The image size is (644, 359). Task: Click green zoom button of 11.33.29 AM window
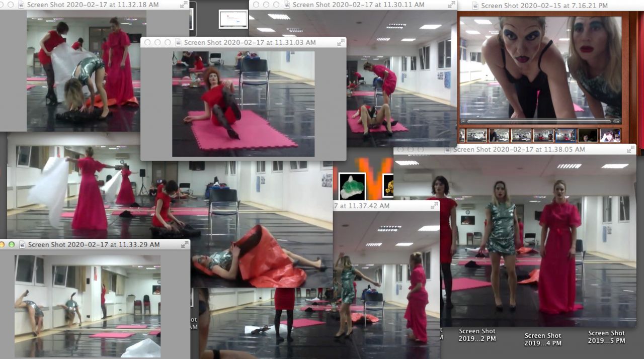coord(12,245)
